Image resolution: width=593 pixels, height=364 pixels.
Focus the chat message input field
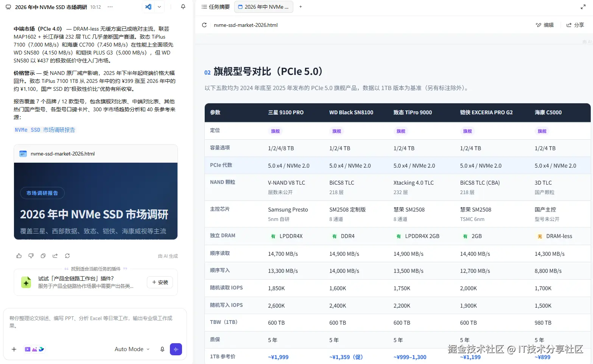click(95, 322)
